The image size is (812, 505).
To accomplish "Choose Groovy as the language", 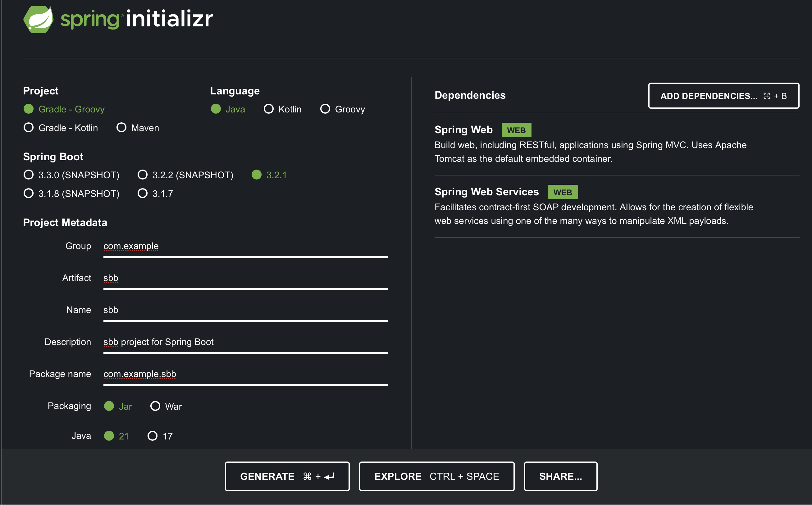I will (x=343, y=109).
